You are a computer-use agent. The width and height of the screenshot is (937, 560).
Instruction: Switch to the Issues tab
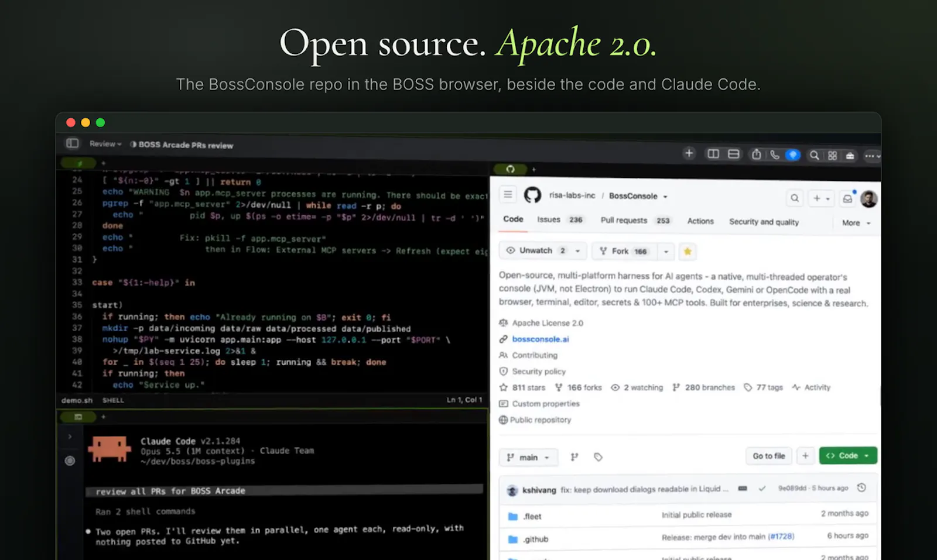click(560, 220)
